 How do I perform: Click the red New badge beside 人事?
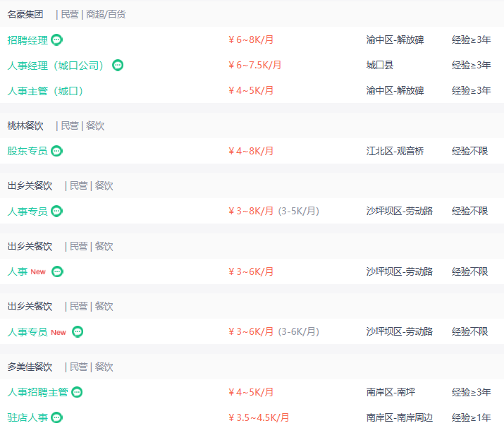(38, 272)
